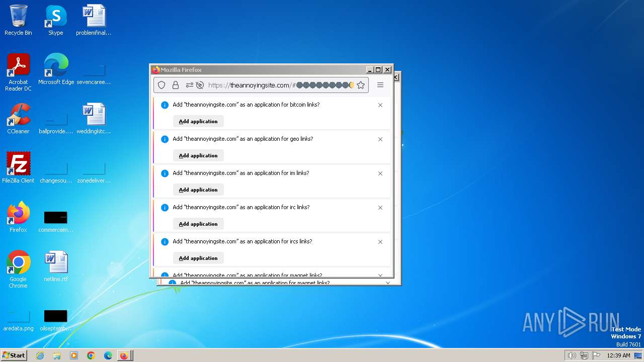Click Firefox taskbar button
This screenshot has width=644, height=362.
pos(125,355)
